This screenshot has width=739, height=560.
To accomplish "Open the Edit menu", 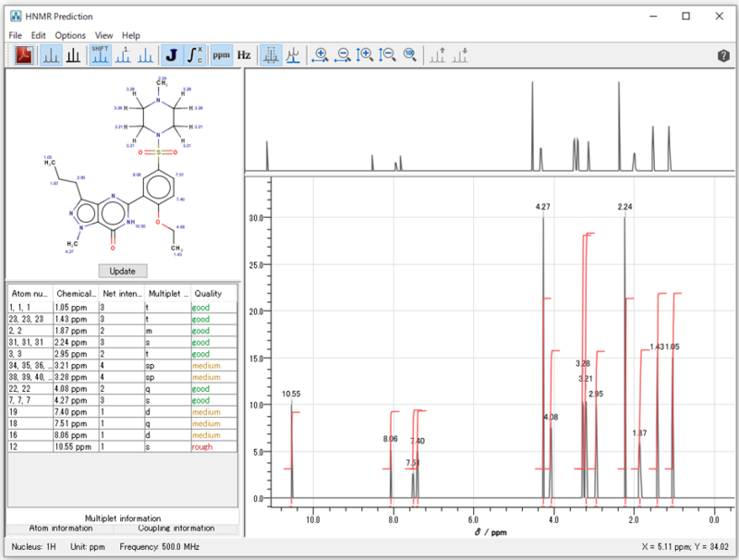I will coord(38,35).
